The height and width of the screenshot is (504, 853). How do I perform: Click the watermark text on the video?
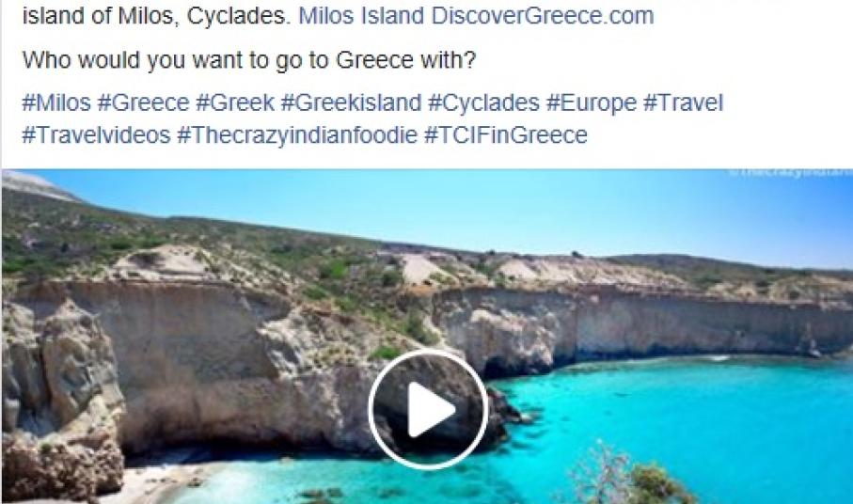(790, 173)
